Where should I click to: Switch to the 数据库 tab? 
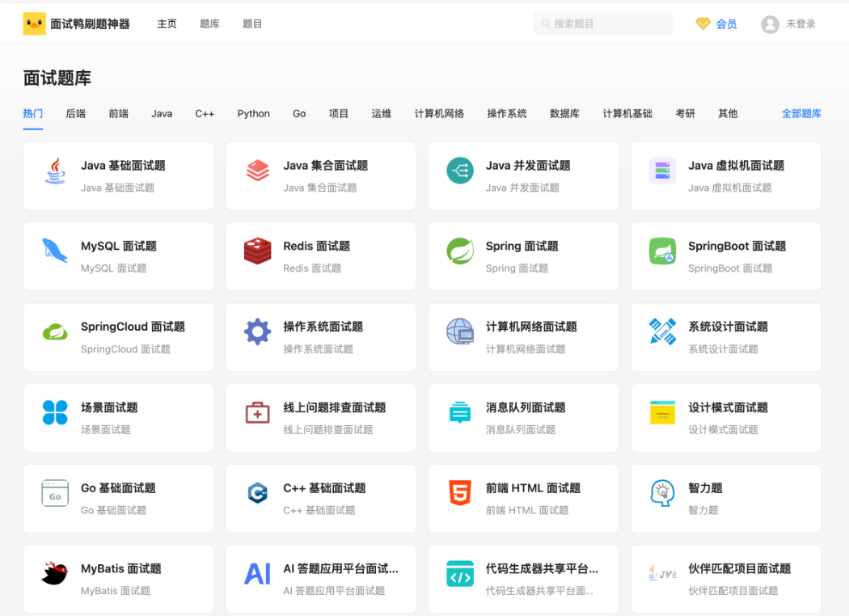click(564, 114)
